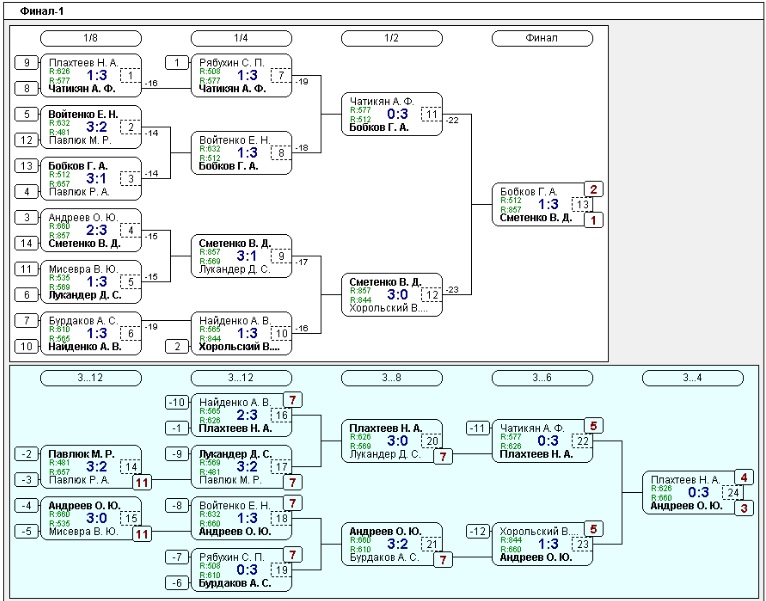The width and height of the screenshot is (766, 601).
Task: Select seed box 9 beside Плахтеев Н. А.
Action: click(26, 63)
